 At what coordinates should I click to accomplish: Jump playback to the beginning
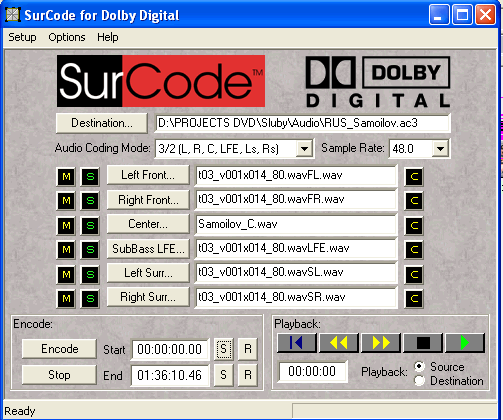tap(297, 342)
